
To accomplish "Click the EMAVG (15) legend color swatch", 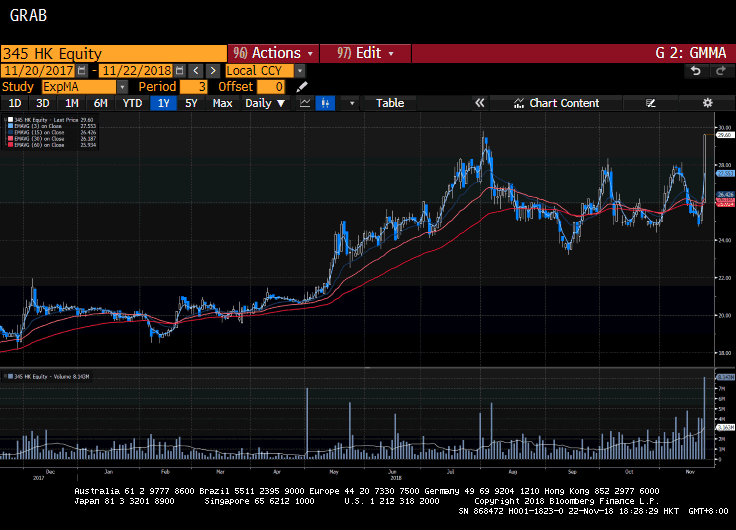I will coord(11,132).
